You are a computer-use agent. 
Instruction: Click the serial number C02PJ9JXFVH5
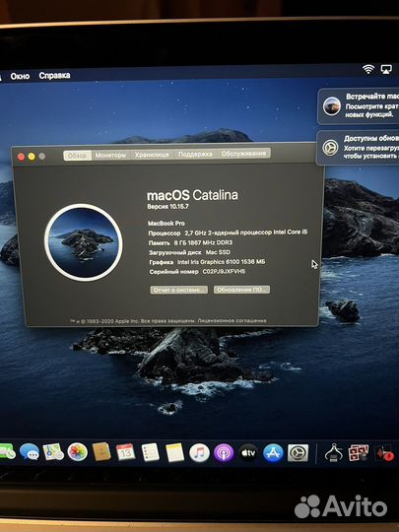click(x=224, y=272)
